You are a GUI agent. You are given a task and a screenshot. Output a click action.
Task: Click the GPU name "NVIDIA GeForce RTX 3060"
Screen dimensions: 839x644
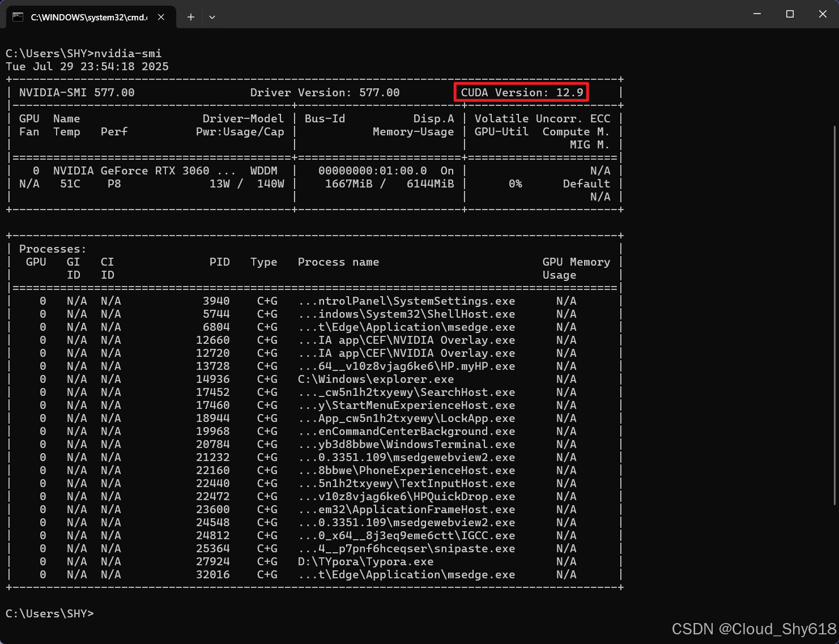(x=131, y=170)
